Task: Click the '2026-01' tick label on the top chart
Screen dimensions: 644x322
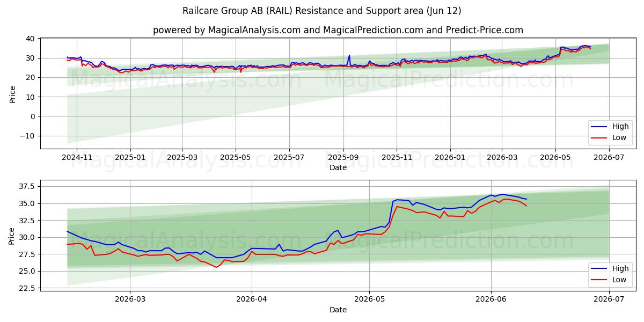Action: pos(450,157)
